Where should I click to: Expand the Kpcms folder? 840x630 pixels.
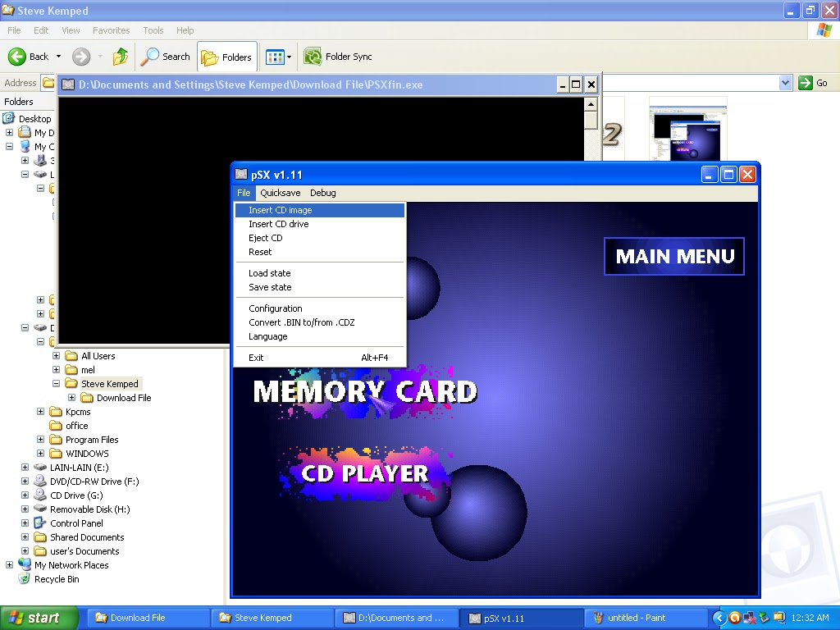pyautogui.click(x=41, y=412)
